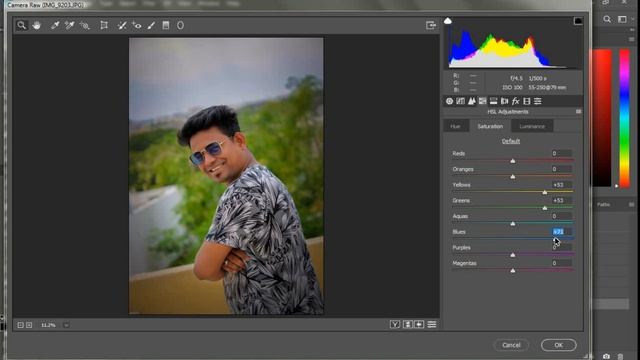Switch to the Paths tab in Photoshop
The image size is (640, 360).
tap(603, 204)
